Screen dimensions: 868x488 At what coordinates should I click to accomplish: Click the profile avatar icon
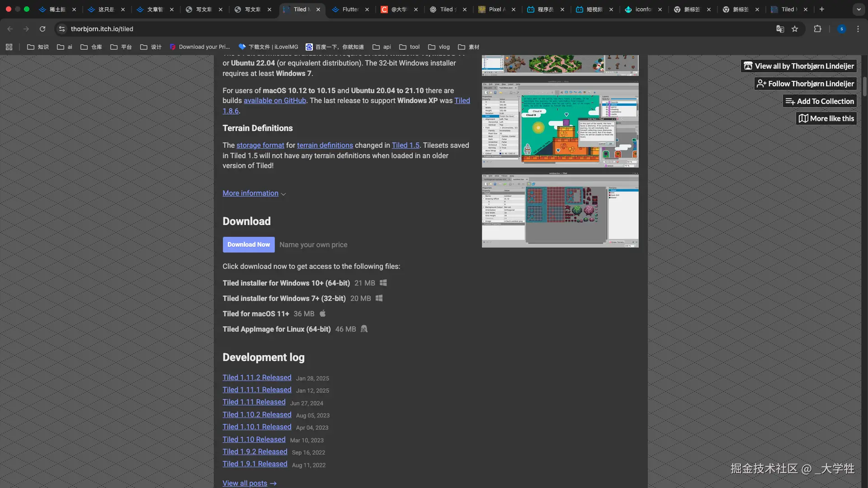pyautogui.click(x=841, y=29)
